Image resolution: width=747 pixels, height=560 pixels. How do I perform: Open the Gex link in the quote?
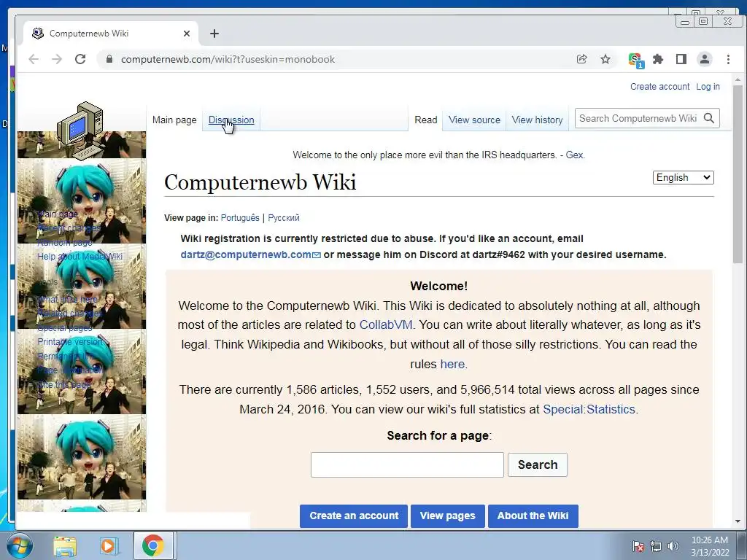(x=574, y=155)
